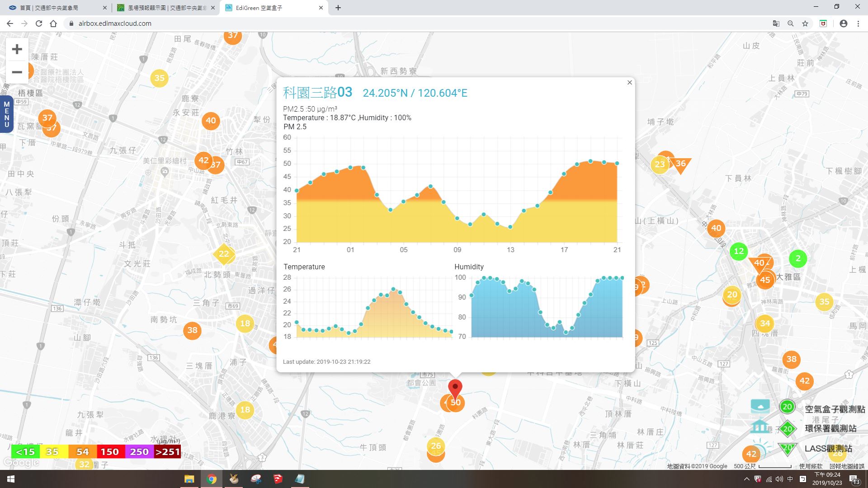
Task: Close the 科園三路03 station popup
Action: 629,82
